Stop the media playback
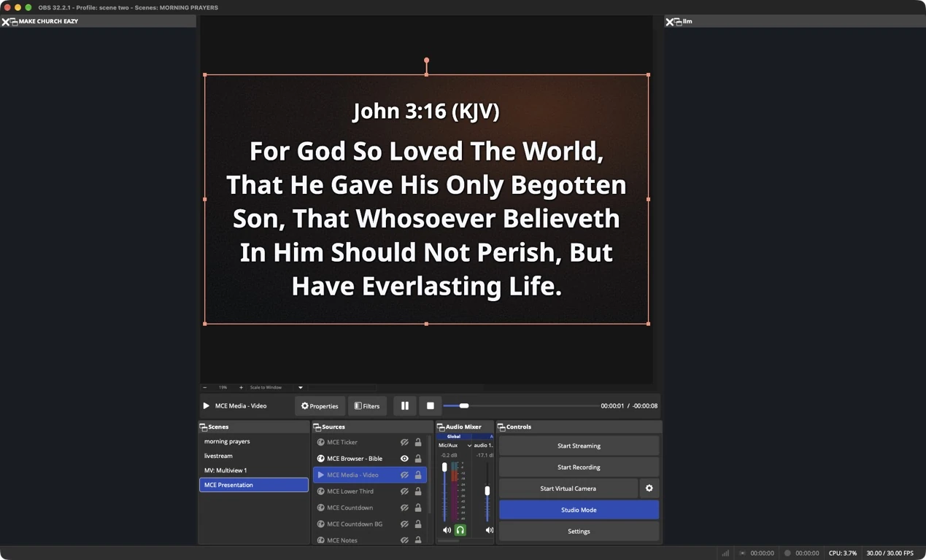The image size is (926, 560). coord(431,406)
